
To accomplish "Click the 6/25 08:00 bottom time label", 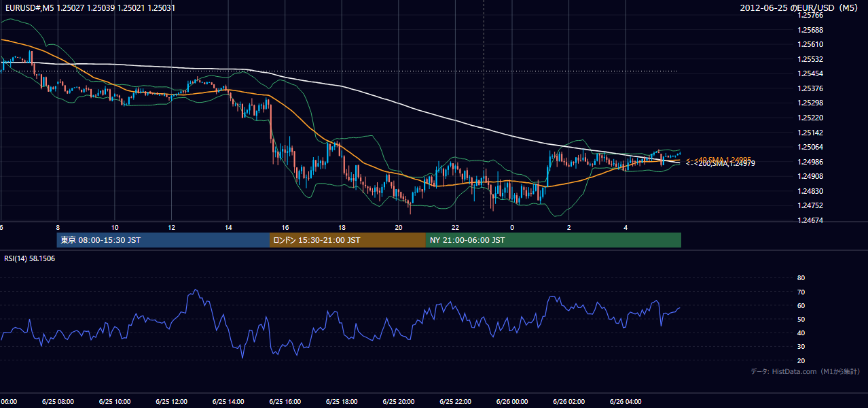I will coord(58,402).
